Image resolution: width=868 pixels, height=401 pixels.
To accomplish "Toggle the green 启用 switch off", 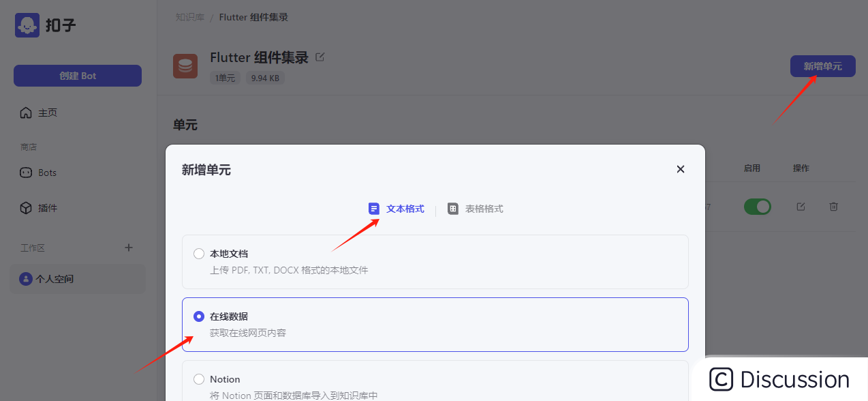I will coord(757,207).
